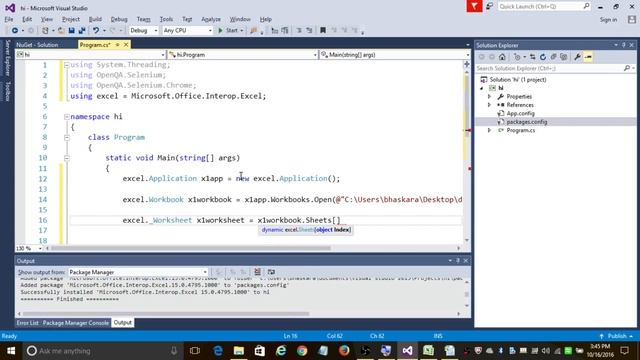Expand the Properties node in Solution Explorer
Viewport: 640px width, 360px height.
click(489, 96)
